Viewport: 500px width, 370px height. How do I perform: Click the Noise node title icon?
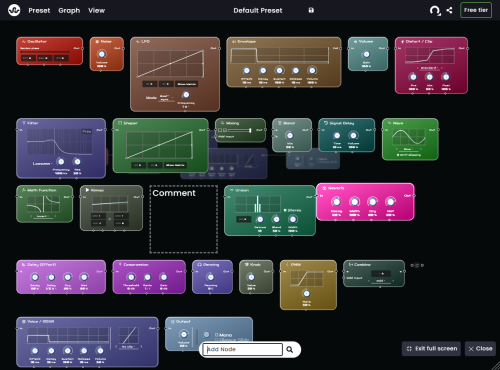pos(97,42)
